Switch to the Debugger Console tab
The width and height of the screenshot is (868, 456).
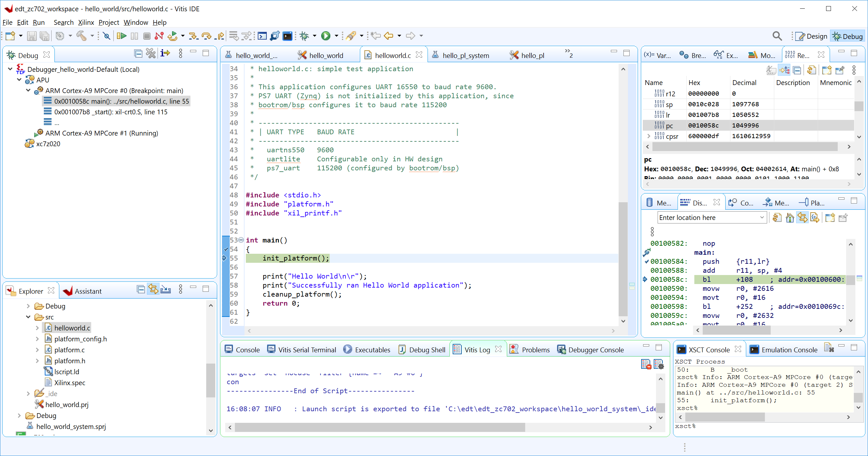(x=590, y=350)
